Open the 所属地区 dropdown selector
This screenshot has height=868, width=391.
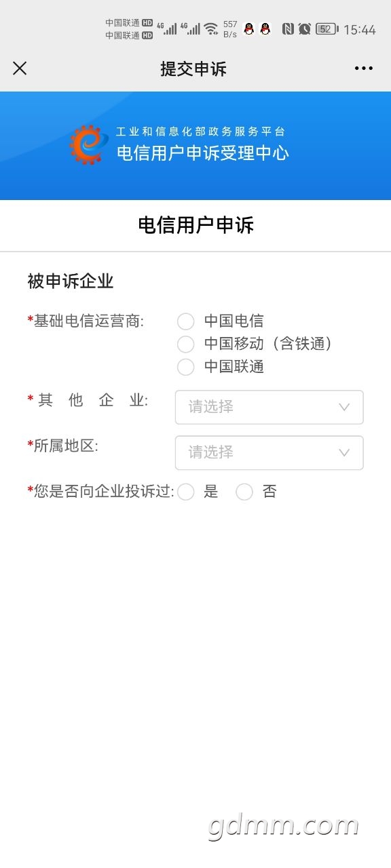[x=269, y=452]
